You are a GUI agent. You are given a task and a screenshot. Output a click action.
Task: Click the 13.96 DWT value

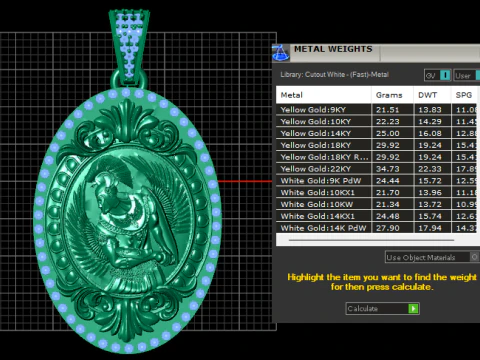click(x=430, y=192)
